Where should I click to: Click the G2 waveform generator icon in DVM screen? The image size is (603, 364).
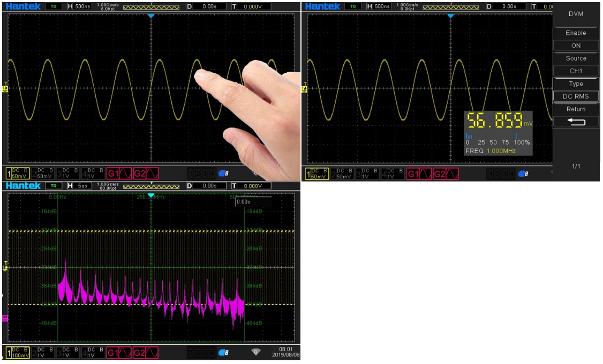[446, 174]
